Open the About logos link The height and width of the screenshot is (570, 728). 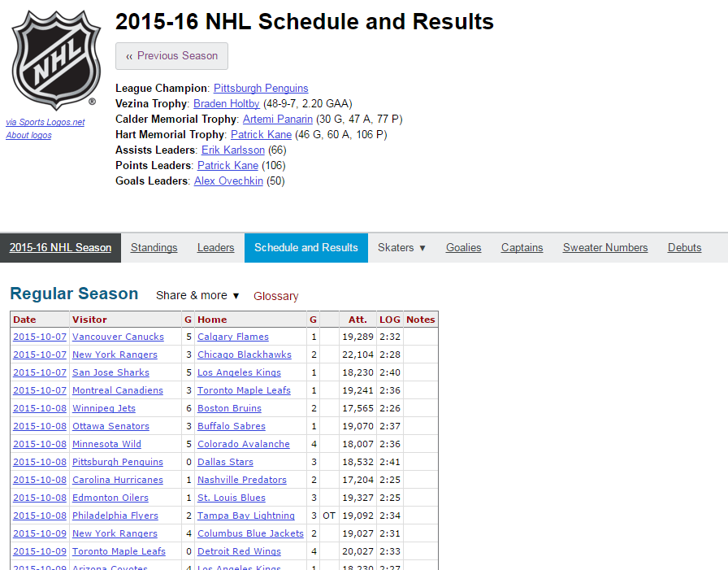coord(28,135)
